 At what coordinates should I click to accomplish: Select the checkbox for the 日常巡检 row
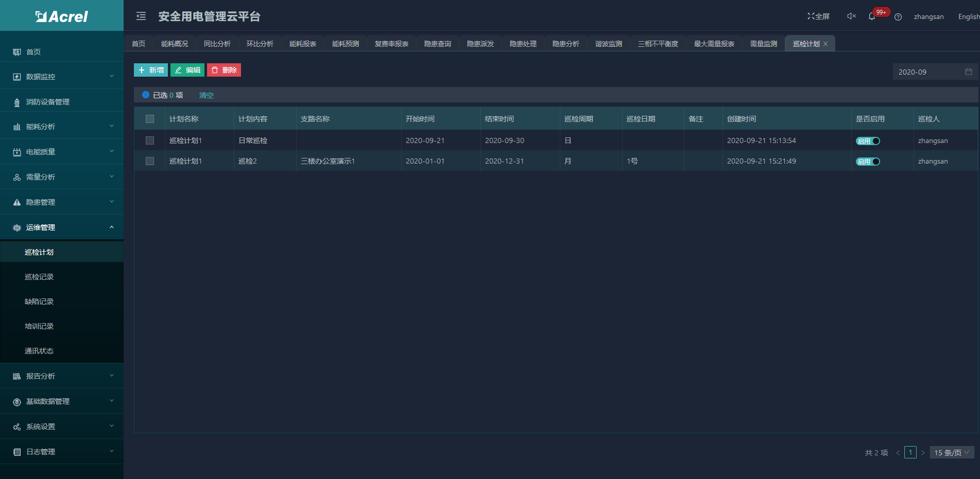click(x=150, y=140)
